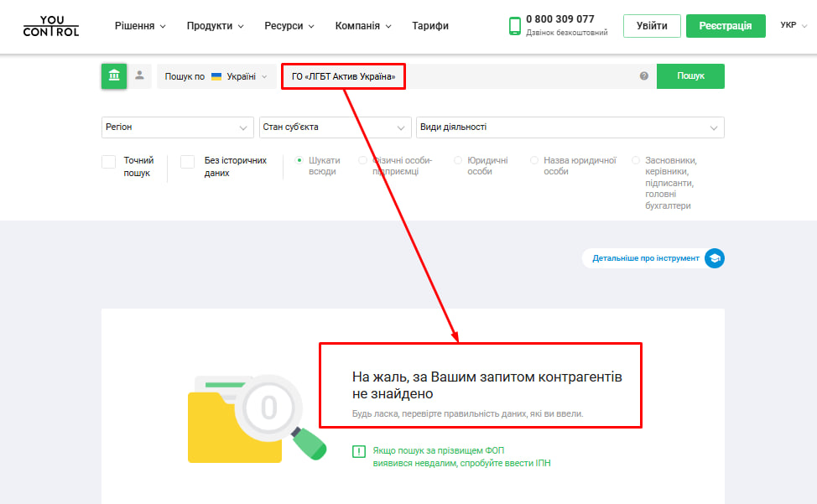Click the YouControl logo

coord(51,26)
